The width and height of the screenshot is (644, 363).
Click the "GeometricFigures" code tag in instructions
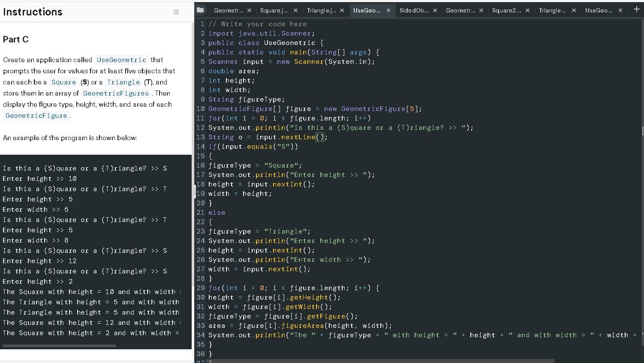pyautogui.click(x=116, y=93)
